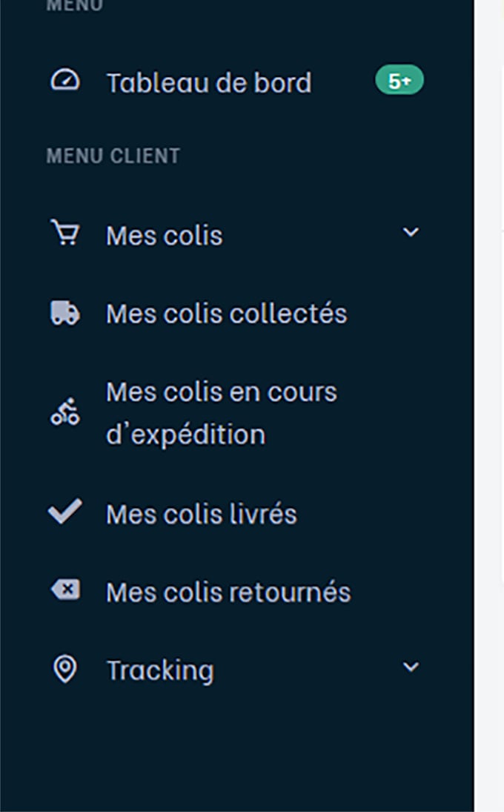Expand Mes colis using its chevron arrow

411,232
